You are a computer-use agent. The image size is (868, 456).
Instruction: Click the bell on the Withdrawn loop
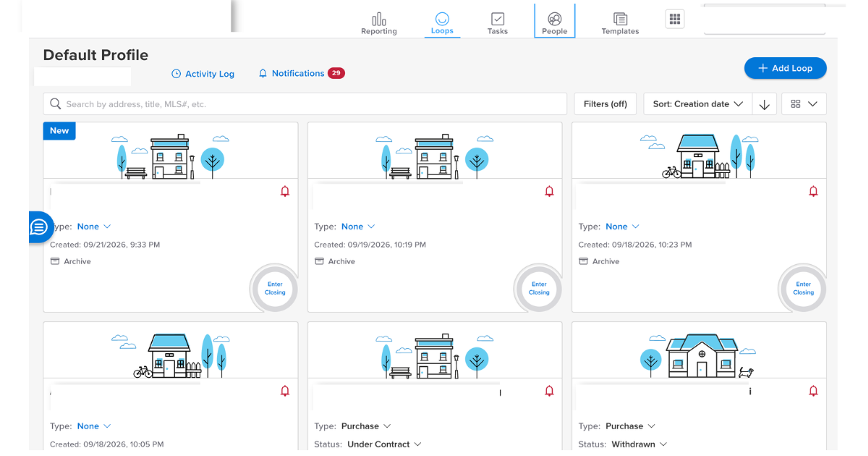tap(813, 391)
